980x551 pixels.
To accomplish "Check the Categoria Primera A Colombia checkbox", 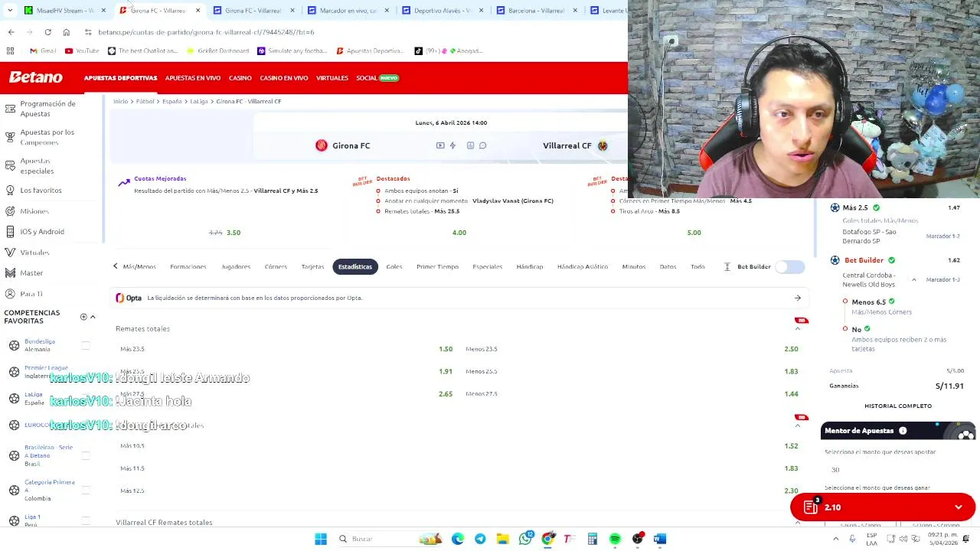I will coord(85,490).
